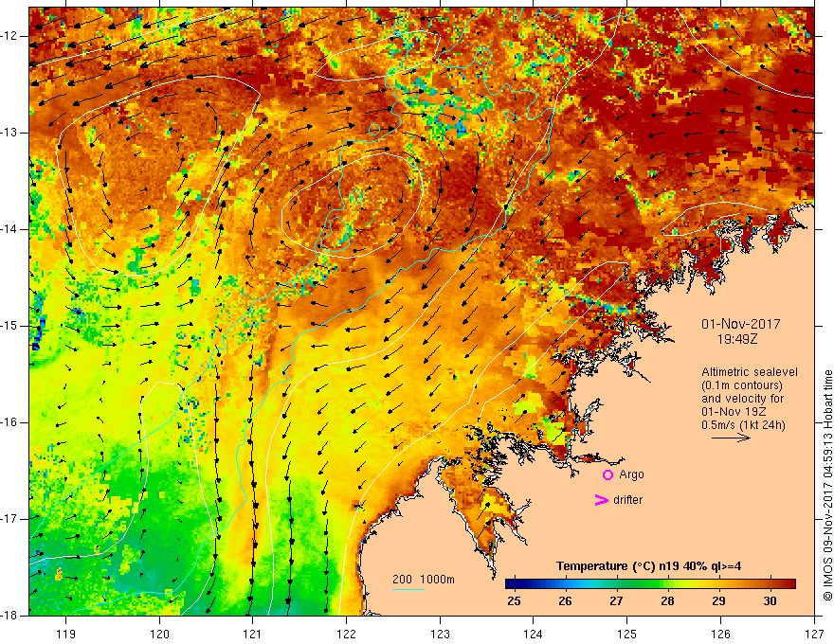Click the 0.5m/s velocity scale arrow
Image resolution: width=834 pixels, height=644 pixels.
(731, 438)
